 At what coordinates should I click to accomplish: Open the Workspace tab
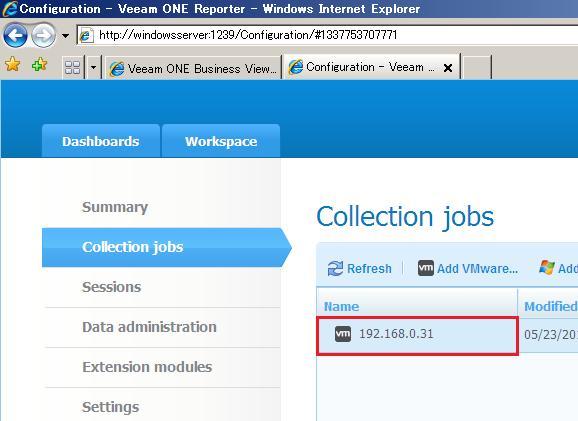(221, 141)
